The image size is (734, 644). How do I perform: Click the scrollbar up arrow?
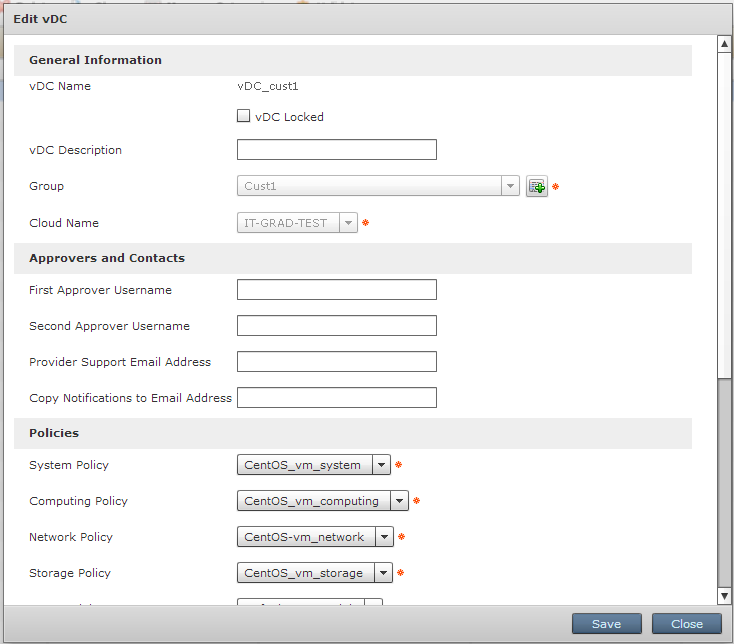tap(725, 44)
